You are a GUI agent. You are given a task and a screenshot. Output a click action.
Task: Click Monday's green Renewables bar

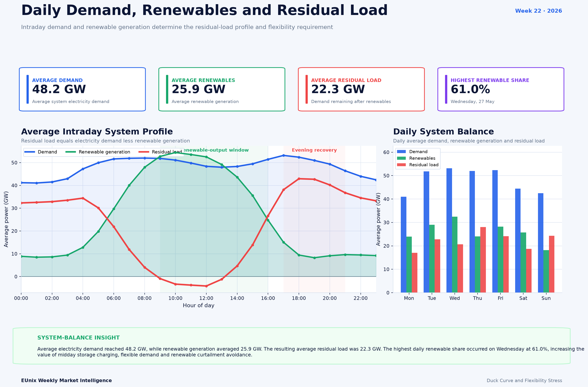409,265
